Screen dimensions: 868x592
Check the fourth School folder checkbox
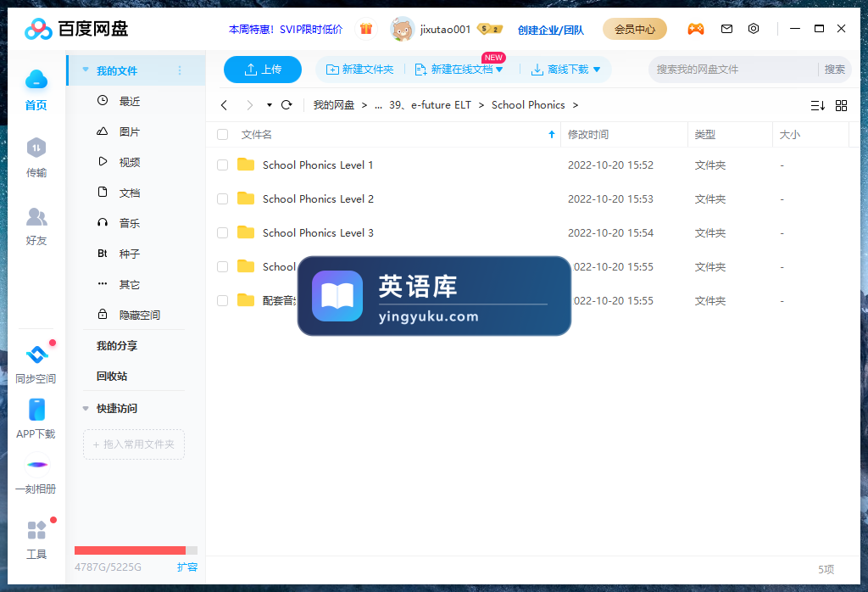tap(223, 267)
